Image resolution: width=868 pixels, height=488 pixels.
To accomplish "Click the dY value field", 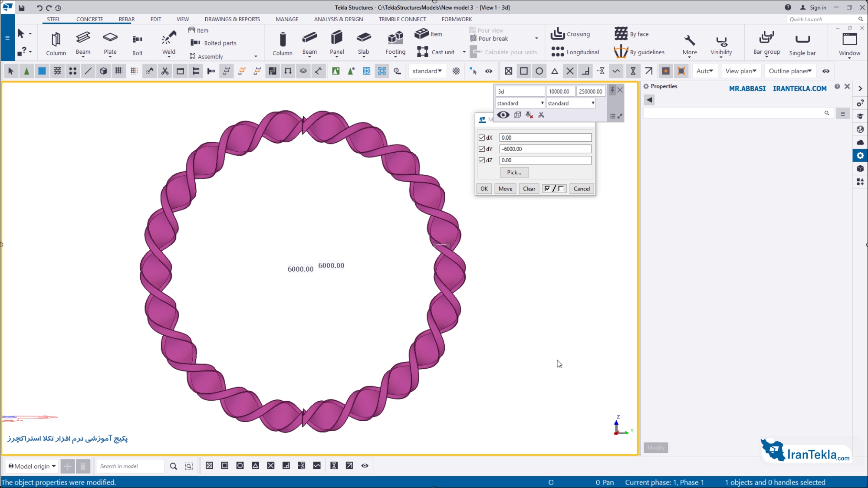I will tap(545, 149).
